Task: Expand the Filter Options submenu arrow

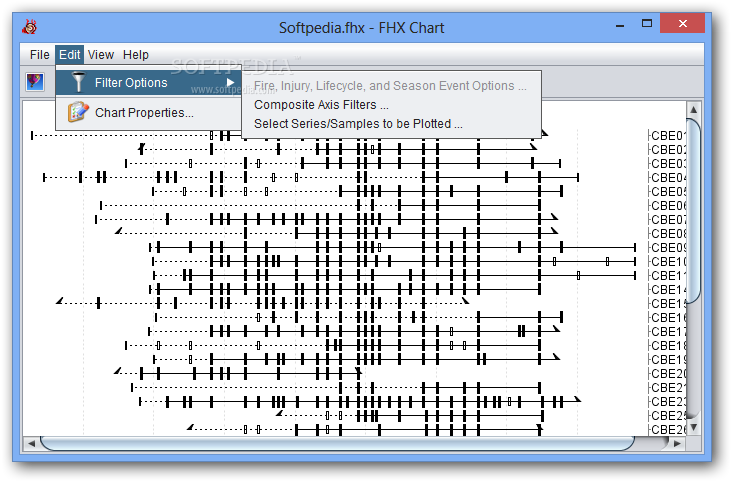Action: pos(230,83)
